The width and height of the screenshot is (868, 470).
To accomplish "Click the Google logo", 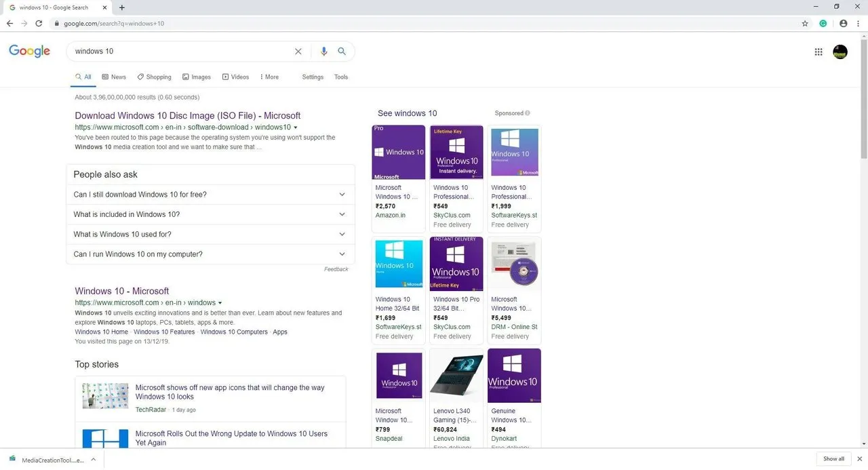I will tap(30, 52).
